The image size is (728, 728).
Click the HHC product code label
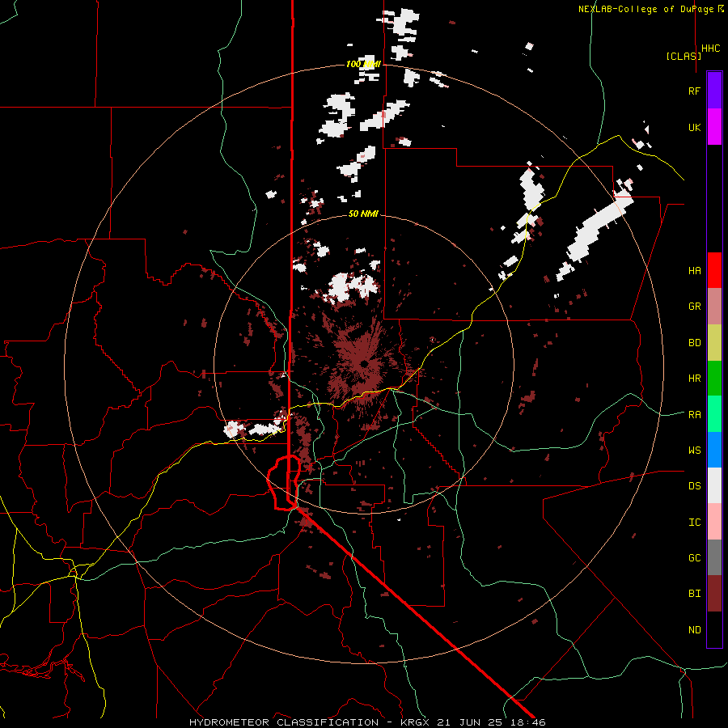[x=711, y=49]
